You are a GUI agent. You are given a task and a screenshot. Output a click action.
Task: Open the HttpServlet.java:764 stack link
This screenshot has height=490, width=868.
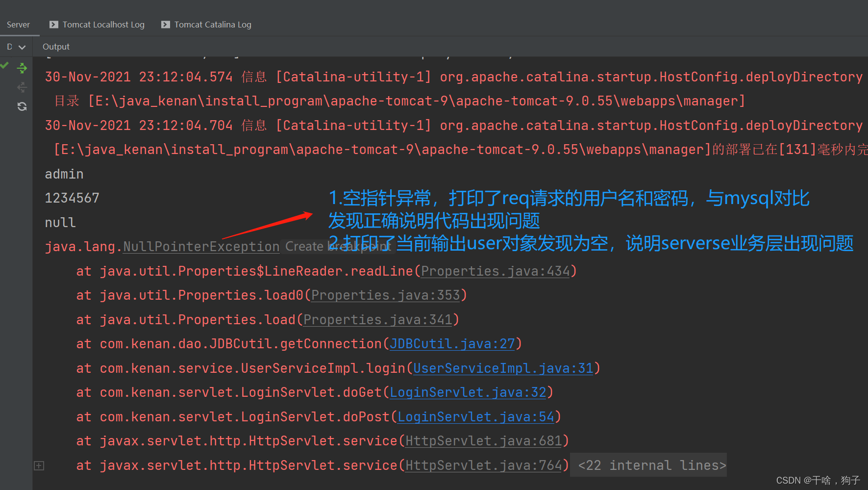pyautogui.click(x=484, y=465)
